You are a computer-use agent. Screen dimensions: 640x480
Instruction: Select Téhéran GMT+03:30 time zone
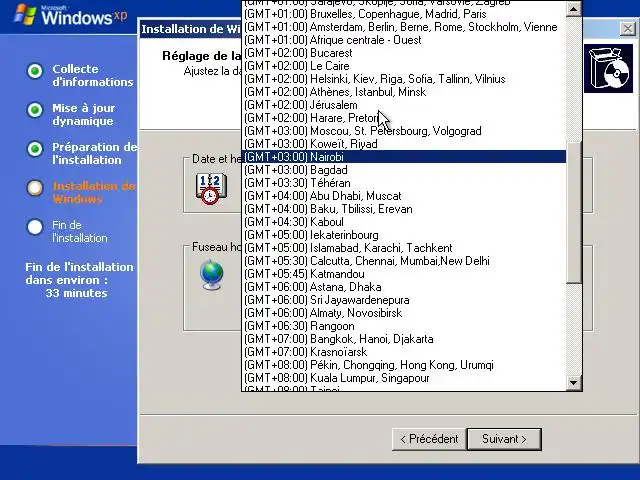[404, 183]
